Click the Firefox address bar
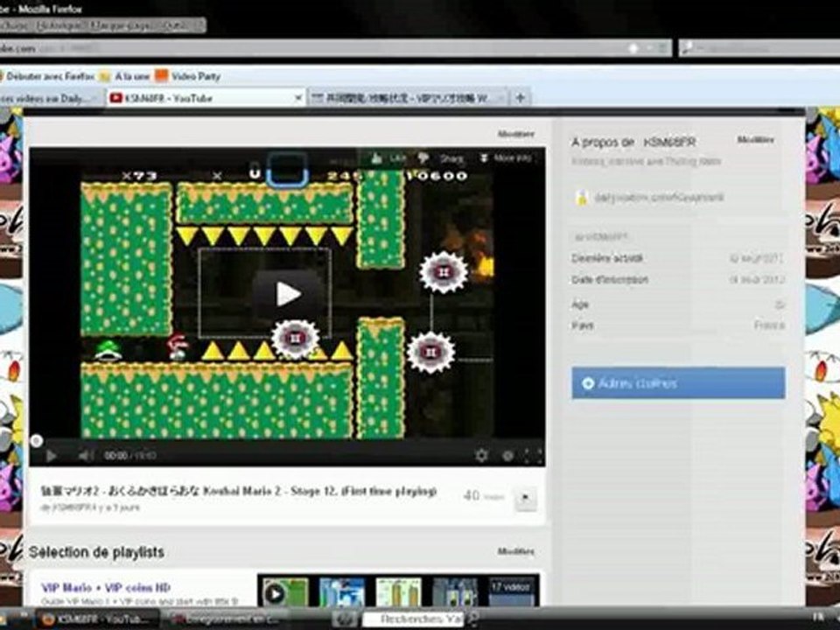The width and height of the screenshot is (840, 630). coord(335,48)
